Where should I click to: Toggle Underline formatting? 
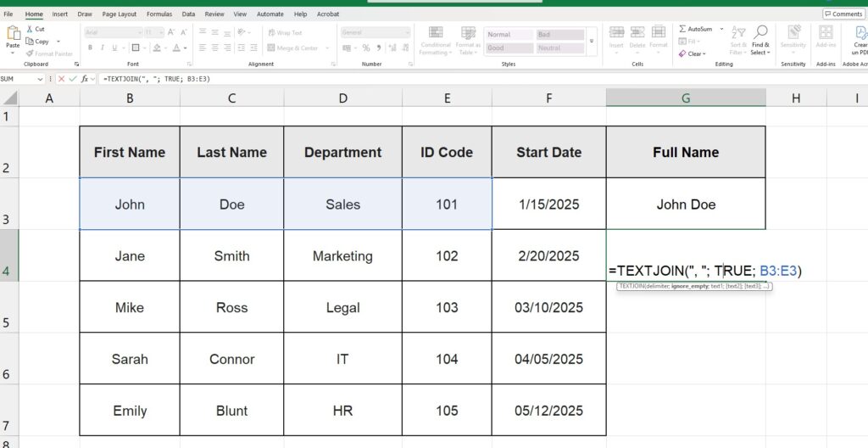(x=114, y=48)
